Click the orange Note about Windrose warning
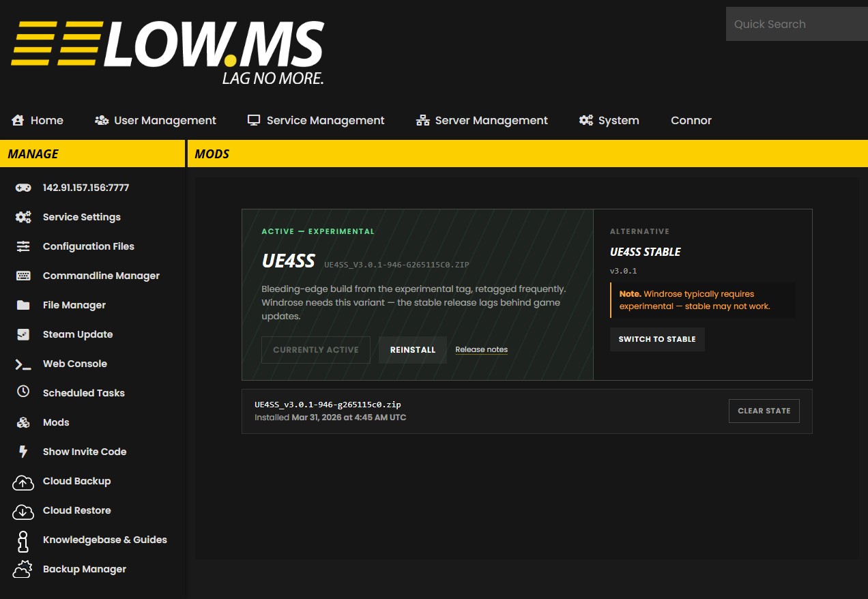Viewport: 868px width, 599px height. click(x=703, y=300)
